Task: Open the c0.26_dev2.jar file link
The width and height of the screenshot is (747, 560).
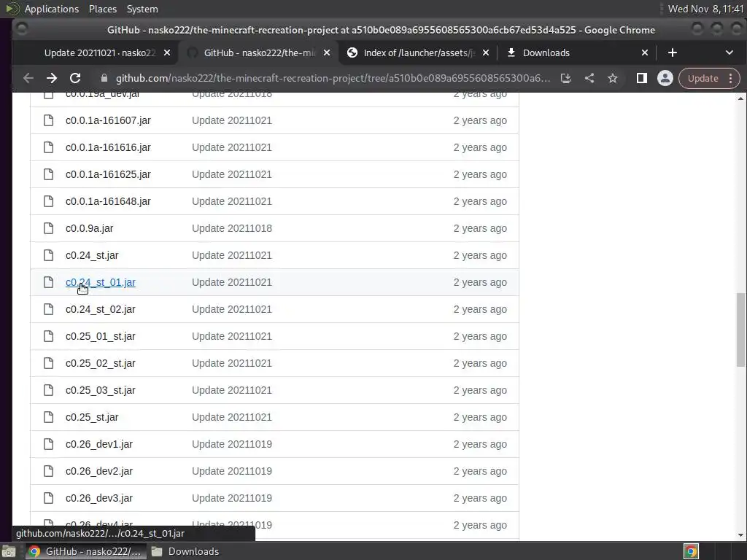Action: point(99,472)
